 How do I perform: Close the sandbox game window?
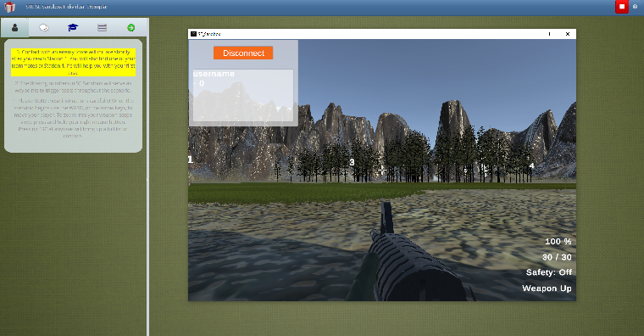coord(568,34)
